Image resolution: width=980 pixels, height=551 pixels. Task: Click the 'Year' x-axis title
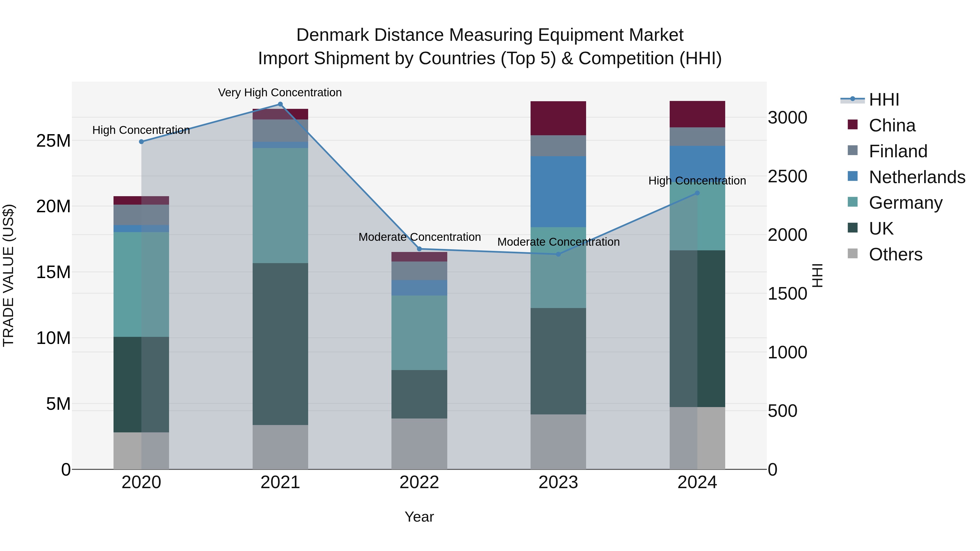pos(419,517)
